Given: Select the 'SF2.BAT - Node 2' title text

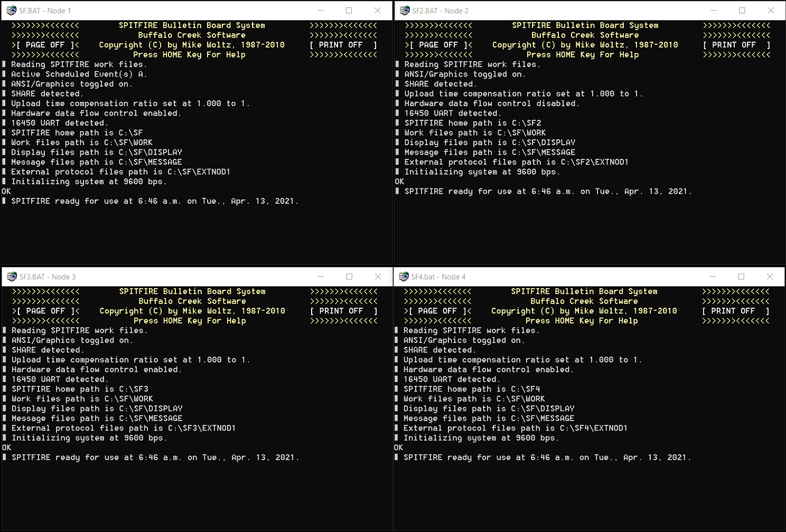Looking at the screenshot, I should (441, 11).
